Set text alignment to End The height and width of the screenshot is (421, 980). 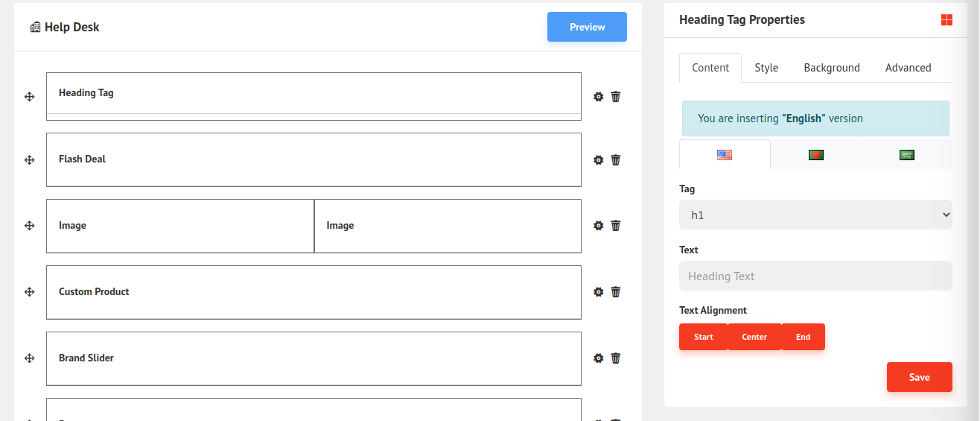(x=803, y=337)
